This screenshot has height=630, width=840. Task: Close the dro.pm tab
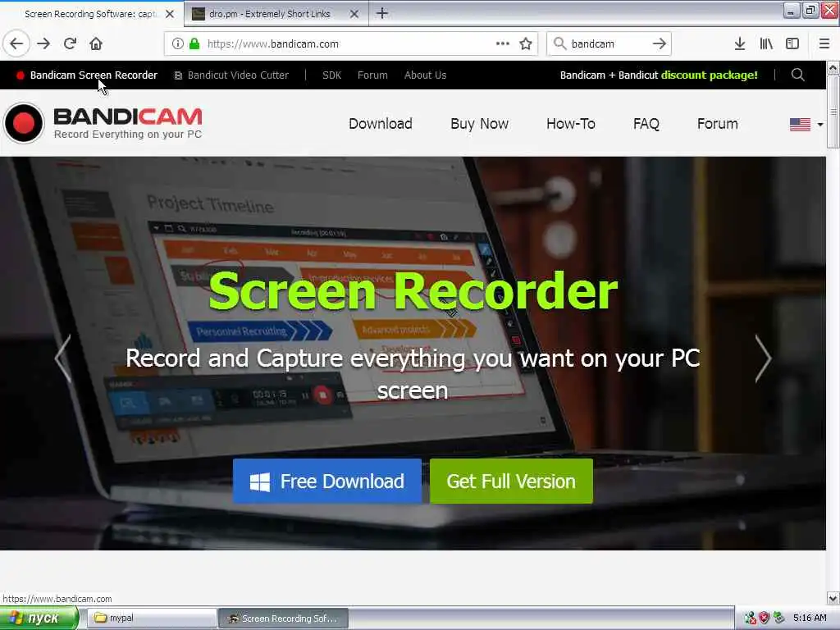(354, 14)
